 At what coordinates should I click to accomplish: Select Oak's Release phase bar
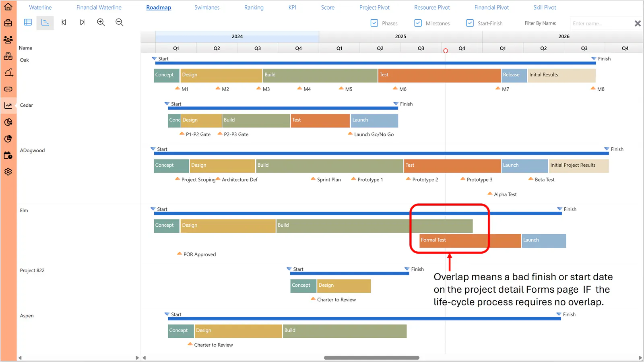(514, 75)
